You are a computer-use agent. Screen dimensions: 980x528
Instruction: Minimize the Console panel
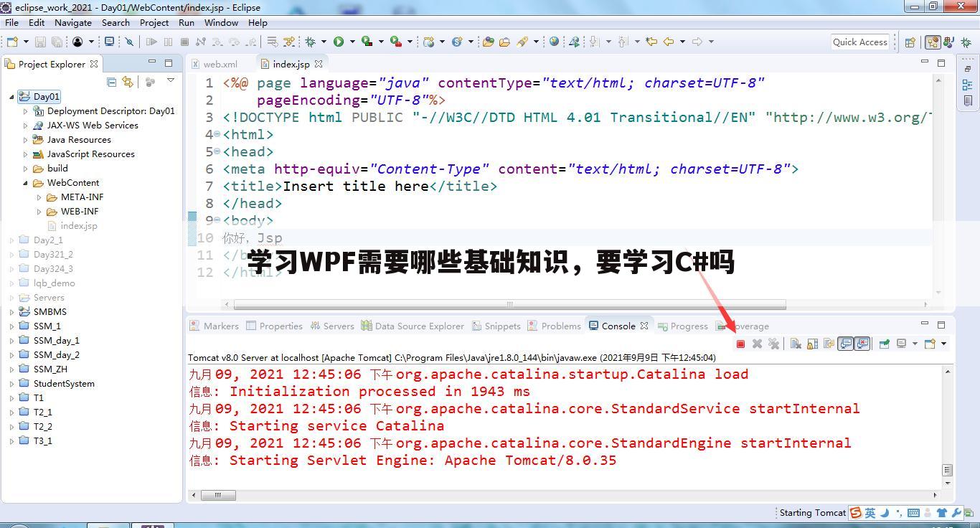pos(924,324)
